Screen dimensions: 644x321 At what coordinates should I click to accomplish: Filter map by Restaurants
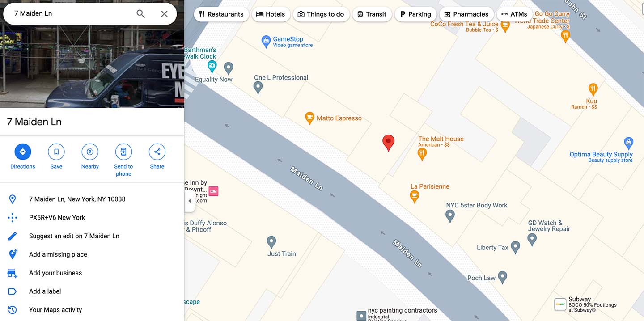(x=221, y=14)
